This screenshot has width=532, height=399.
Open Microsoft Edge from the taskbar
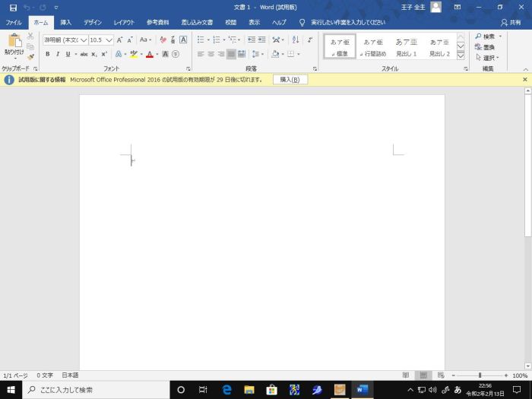pos(226,390)
